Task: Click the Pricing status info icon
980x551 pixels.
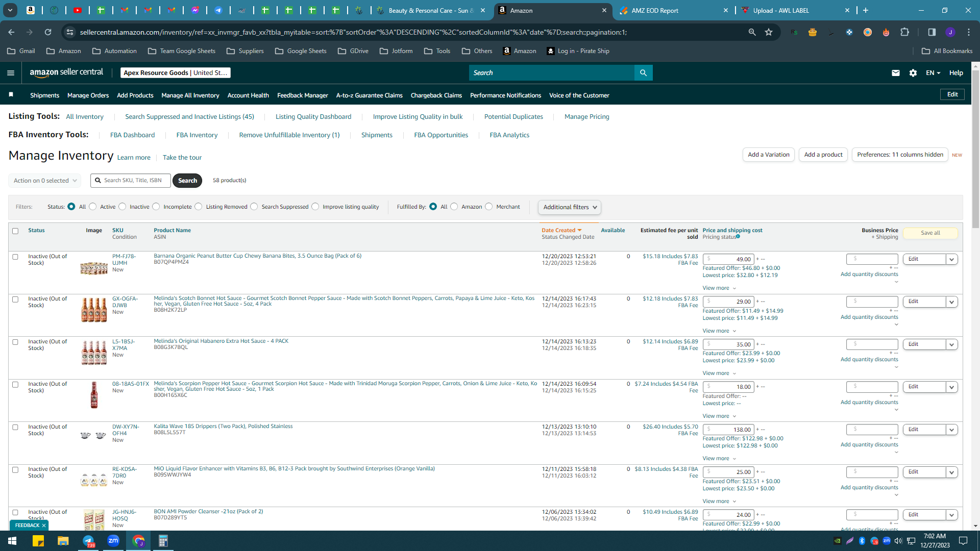Action: coord(738,236)
